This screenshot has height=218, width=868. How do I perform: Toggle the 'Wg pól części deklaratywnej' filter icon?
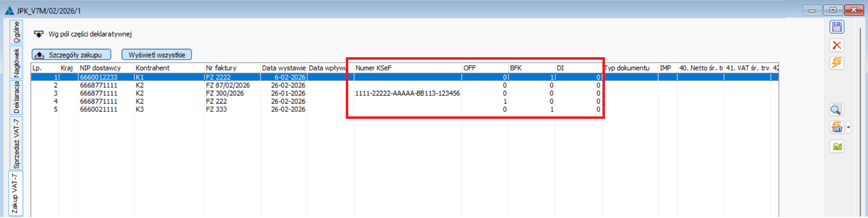[x=38, y=34]
